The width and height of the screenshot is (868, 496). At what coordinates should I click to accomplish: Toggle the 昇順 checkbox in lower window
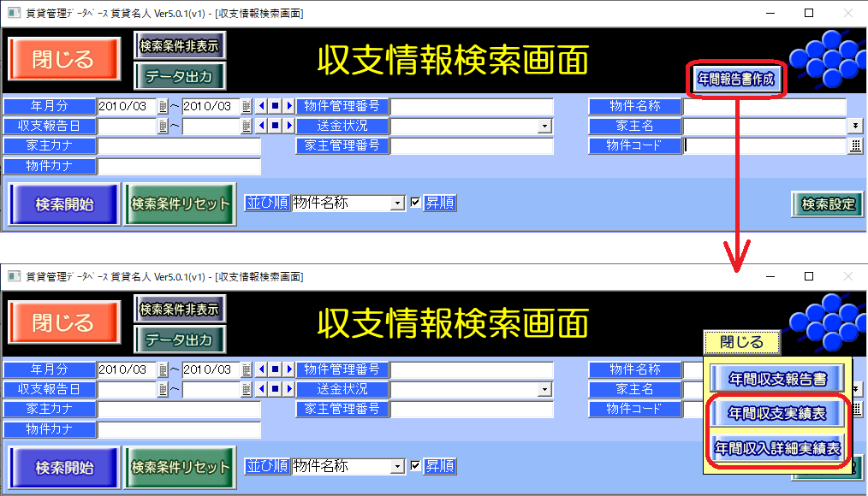coord(415,466)
